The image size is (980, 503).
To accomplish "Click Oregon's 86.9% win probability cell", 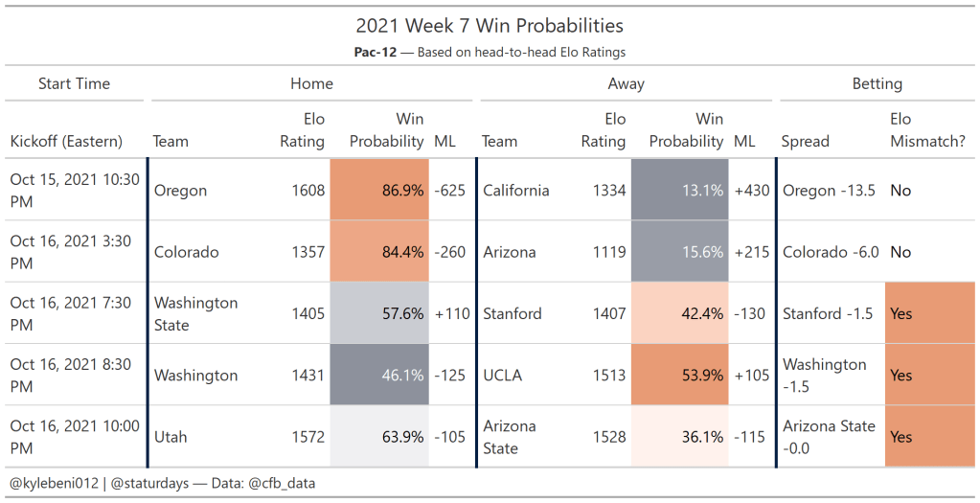I will tap(378, 191).
